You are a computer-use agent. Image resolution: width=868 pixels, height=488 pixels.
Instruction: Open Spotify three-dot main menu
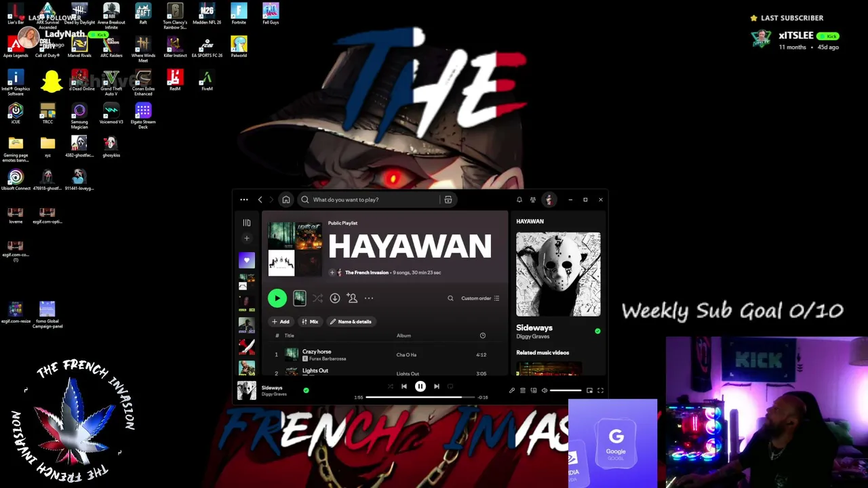(x=244, y=200)
